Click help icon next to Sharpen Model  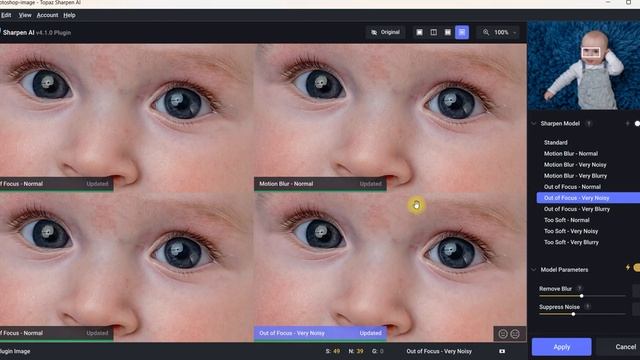pos(589,123)
